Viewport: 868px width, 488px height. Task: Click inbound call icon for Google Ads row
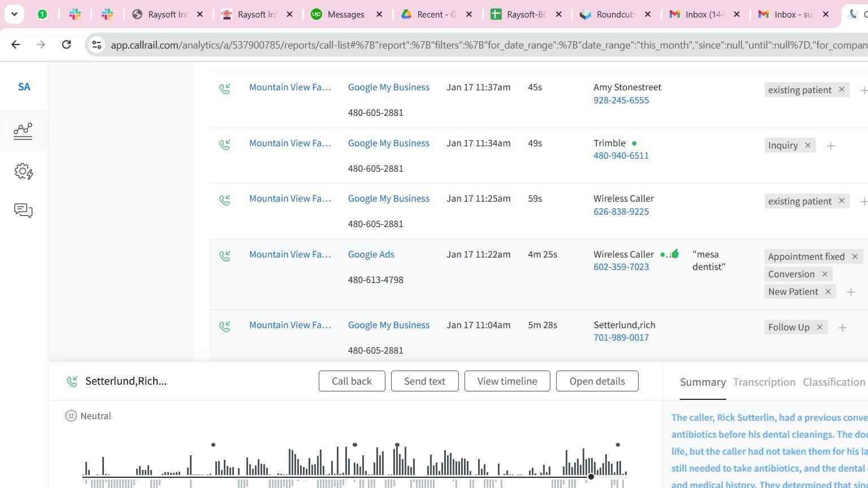coord(225,256)
